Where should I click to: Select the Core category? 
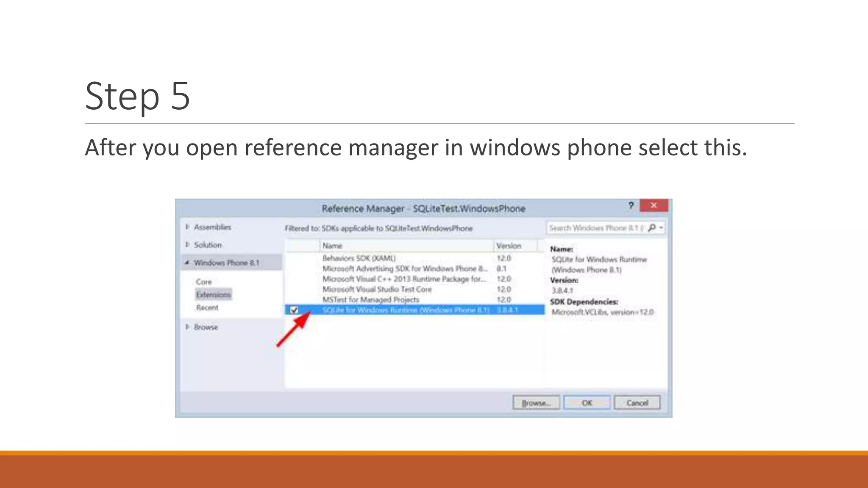(204, 282)
